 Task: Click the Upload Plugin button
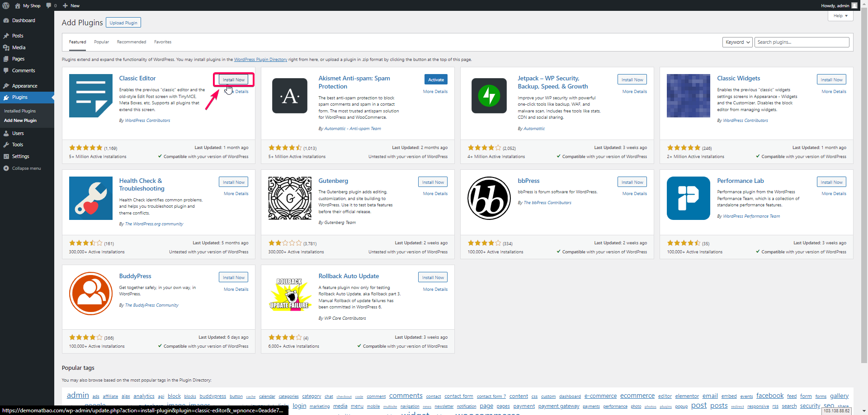(x=123, y=23)
